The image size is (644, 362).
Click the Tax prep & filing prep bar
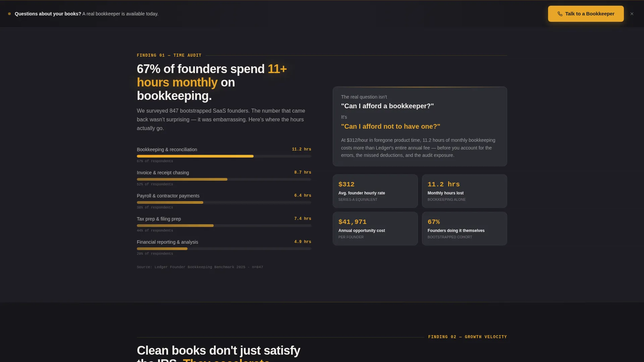click(x=224, y=226)
